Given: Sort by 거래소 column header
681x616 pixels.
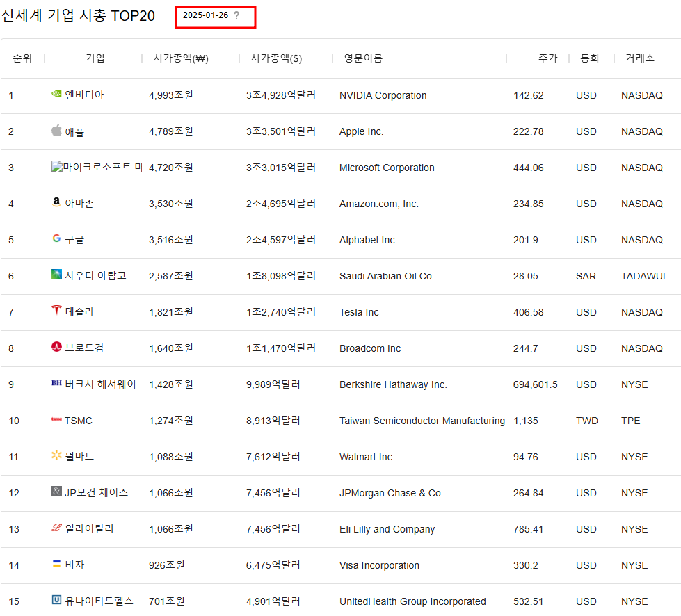Looking at the screenshot, I should (x=640, y=58).
